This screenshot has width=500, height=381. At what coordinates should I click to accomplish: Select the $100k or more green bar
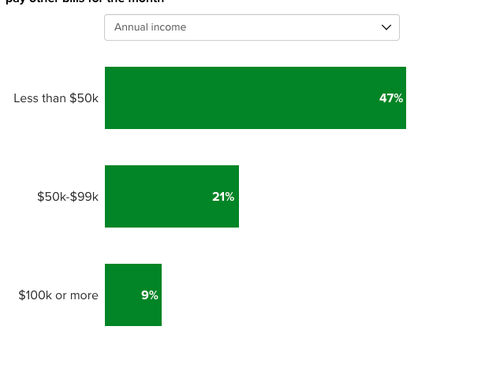pyautogui.click(x=133, y=295)
